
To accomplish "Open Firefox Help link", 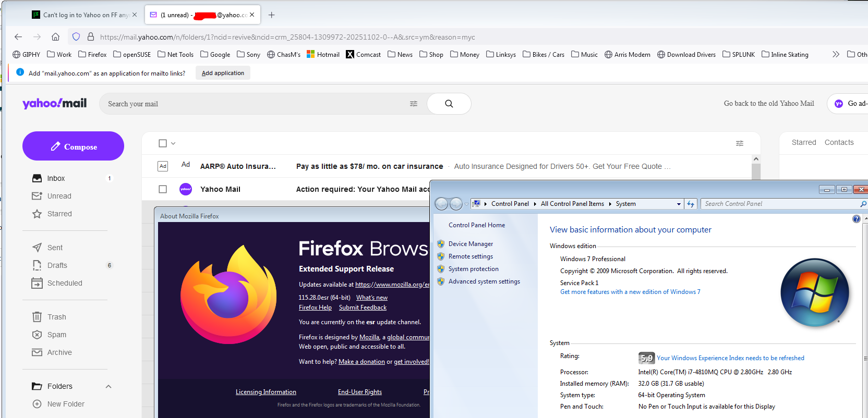I will point(315,308).
